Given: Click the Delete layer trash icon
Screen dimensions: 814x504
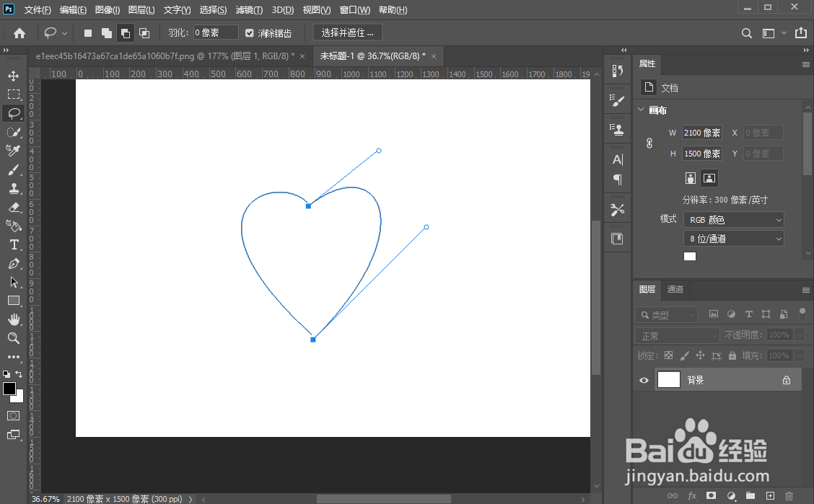Looking at the screenshot, I should (x=789, y=495).
